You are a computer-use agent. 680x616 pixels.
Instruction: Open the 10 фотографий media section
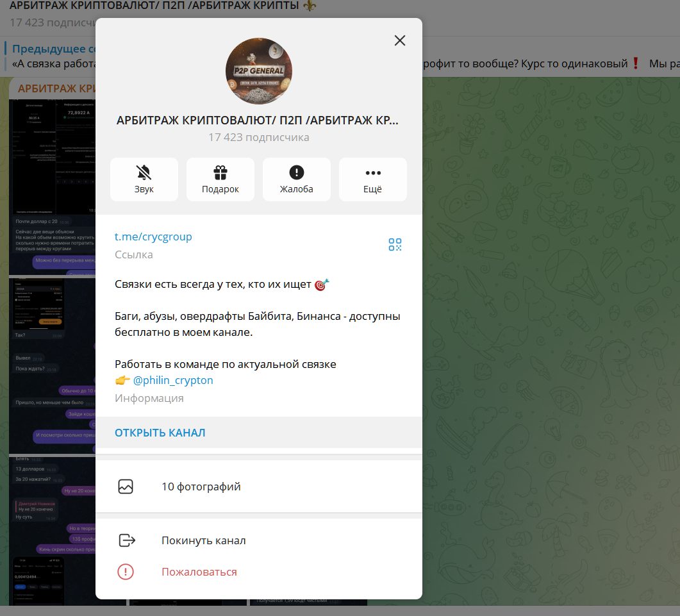(x=201, y=487)
